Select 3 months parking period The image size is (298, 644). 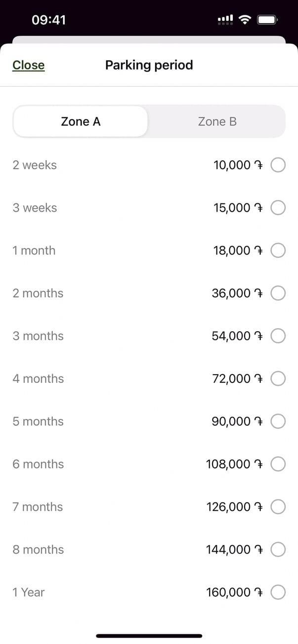point(278,336)
